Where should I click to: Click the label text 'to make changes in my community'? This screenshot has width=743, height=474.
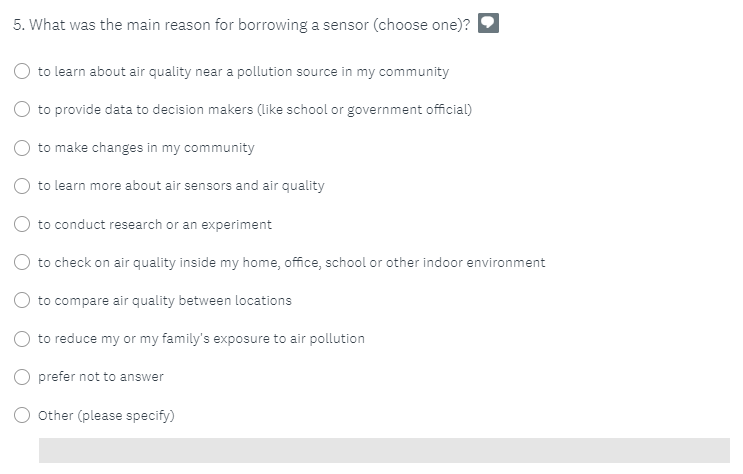146,148
